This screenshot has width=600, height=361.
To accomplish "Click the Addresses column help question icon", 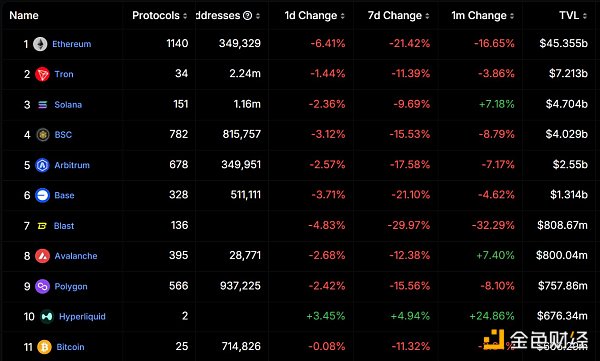I will pos(248,15).
